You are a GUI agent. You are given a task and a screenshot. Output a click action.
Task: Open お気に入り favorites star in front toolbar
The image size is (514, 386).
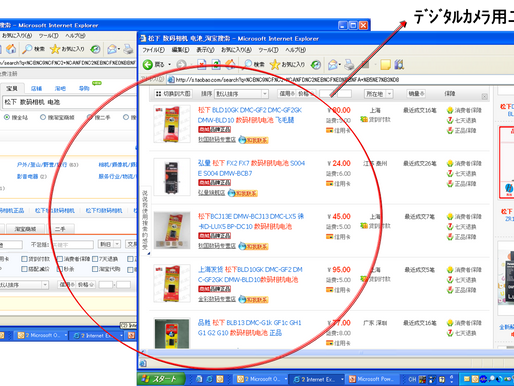coord(287,64)
